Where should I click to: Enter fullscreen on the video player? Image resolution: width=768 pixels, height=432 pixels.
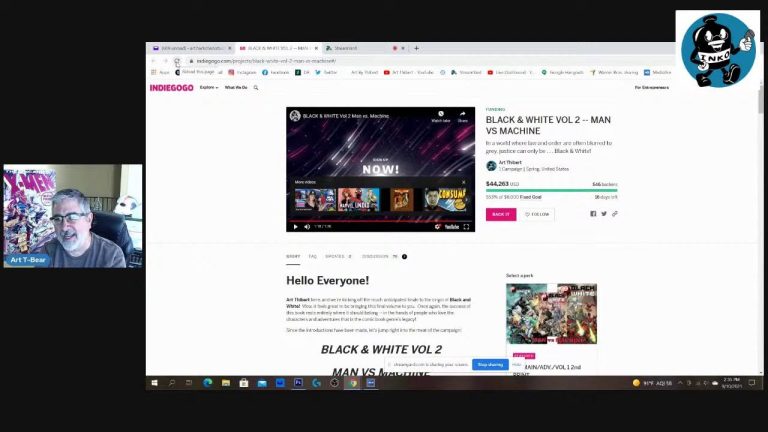tap(466, 226)
